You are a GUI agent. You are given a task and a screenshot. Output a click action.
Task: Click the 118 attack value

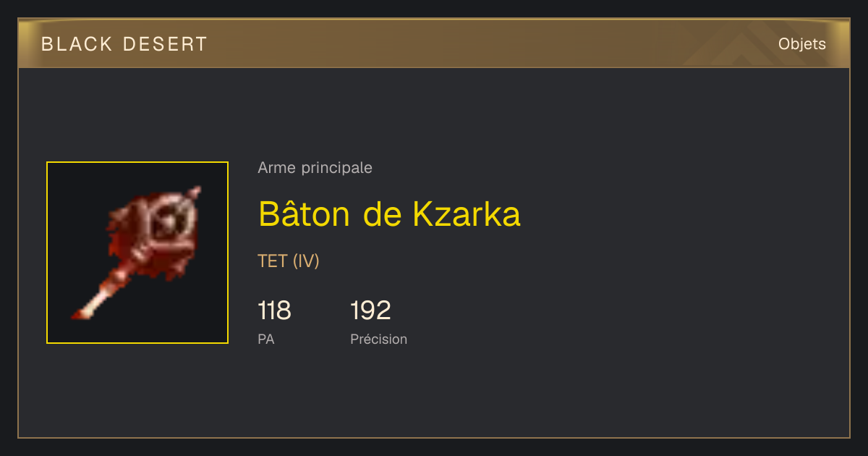(x=274, y=311)
